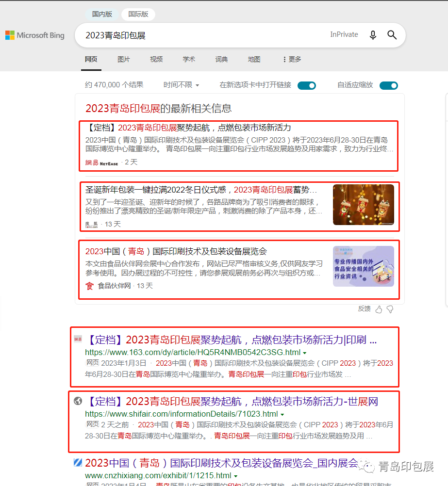Select the 网页 tab
The height and width of the screenshot is (486, 448).
click(x=91, y=59)
